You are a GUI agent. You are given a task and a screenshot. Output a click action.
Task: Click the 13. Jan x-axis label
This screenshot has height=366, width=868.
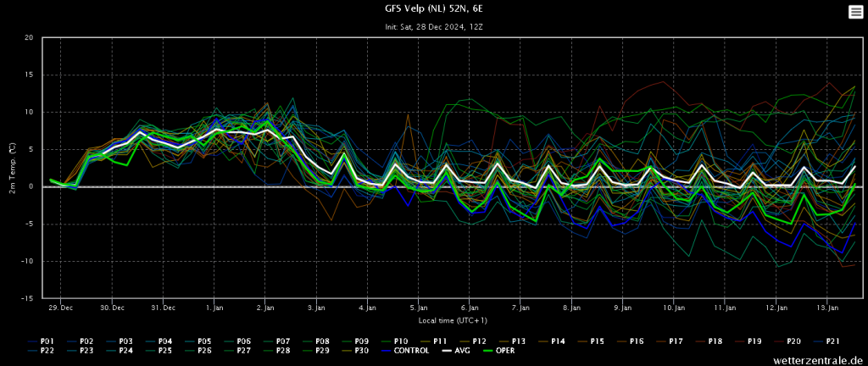point(827,308)
